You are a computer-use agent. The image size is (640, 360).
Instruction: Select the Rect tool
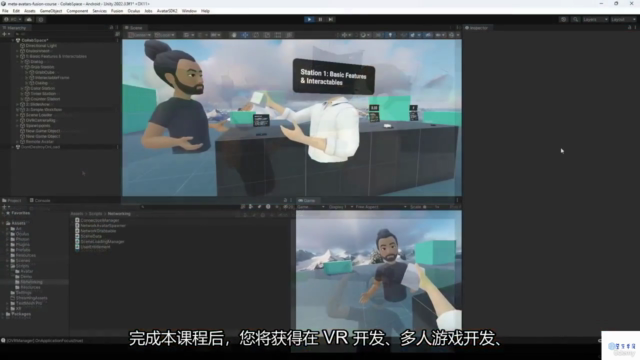(278, 35)
